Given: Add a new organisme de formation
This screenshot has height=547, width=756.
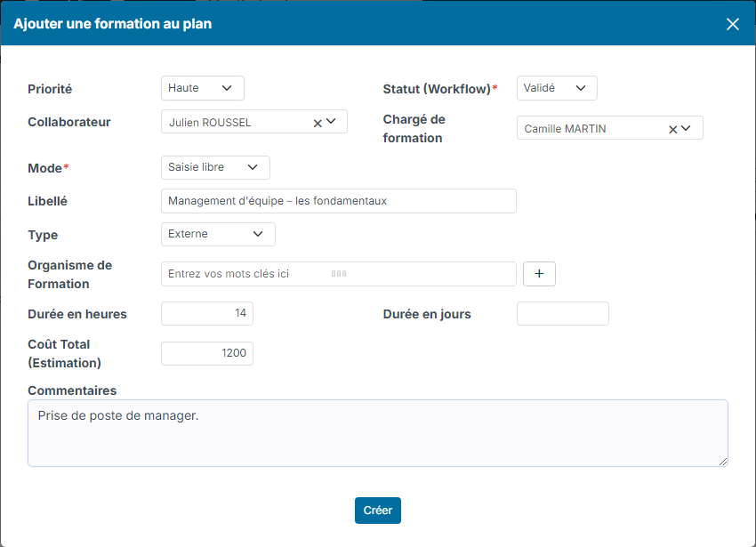Looking at the screenshot, I should [x=539, y=274].
